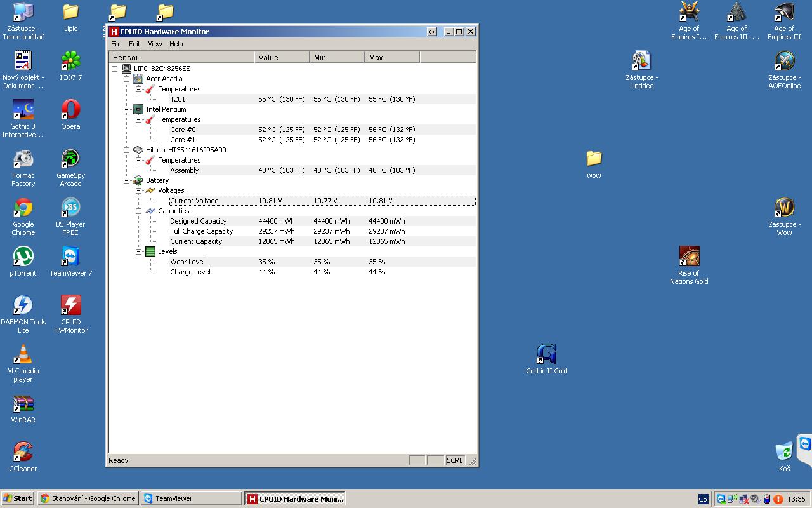Viewport: 812px width, 508px height.
Task: Open the View menu
Action: 155,44
